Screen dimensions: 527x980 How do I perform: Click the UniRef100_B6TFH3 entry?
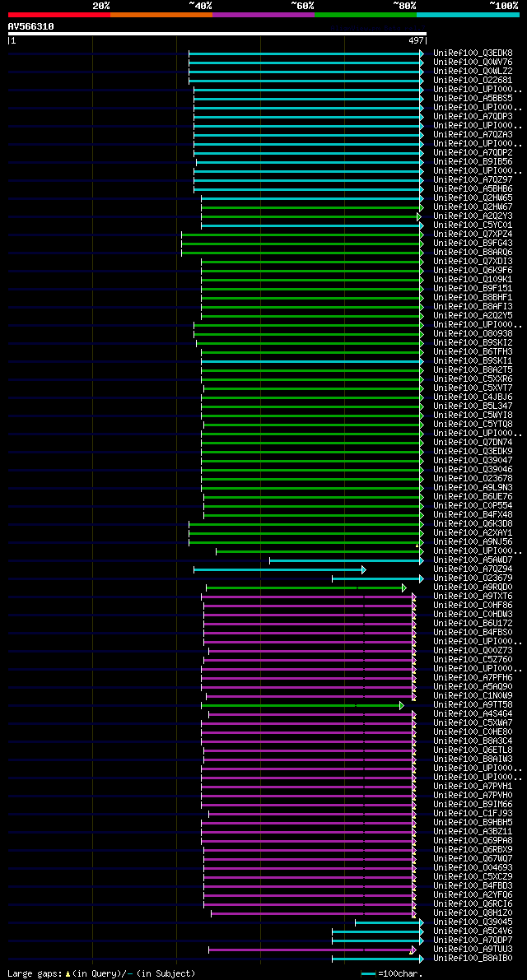(x=473, y=352)
